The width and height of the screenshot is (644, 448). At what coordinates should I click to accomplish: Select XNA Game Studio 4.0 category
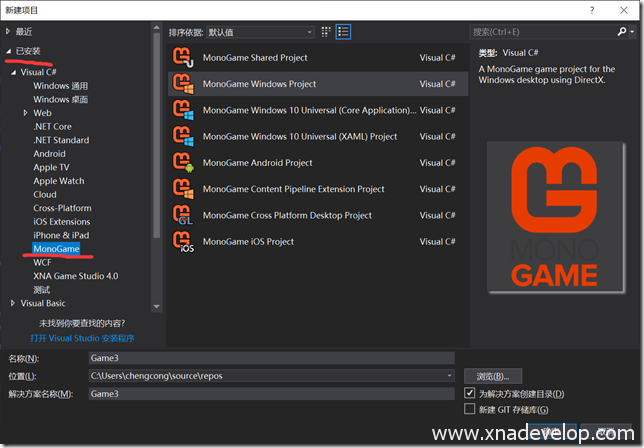click(x=75, y=276)
